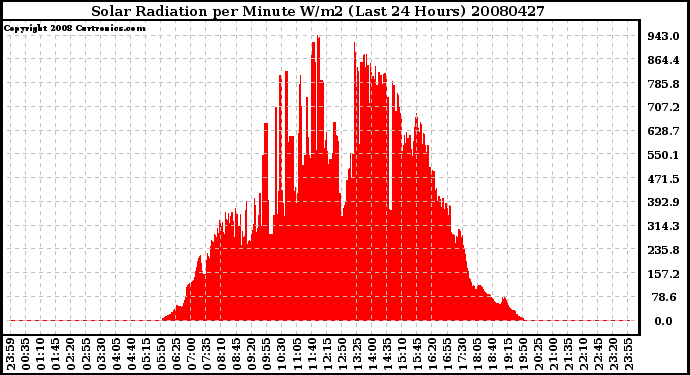Click the 23:59 time axis label

pyautogui.click(x=11, y=354)
